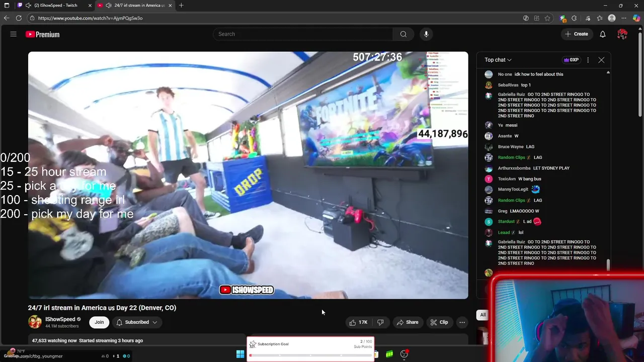Image resolution: width=644 pixels, height=362 pixels.
Task: Open live chat three-dot options
Action: pos(588,60)
